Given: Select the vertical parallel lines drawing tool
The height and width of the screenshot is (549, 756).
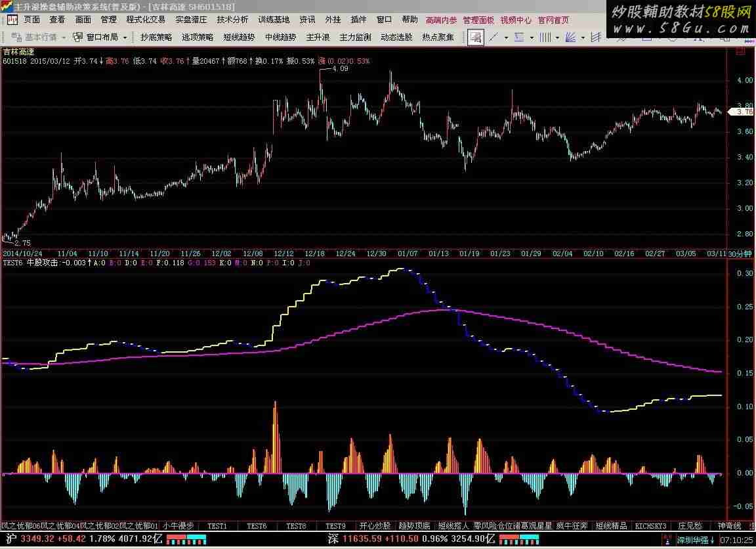Looking at the screenshot, I should pos(545,37).
